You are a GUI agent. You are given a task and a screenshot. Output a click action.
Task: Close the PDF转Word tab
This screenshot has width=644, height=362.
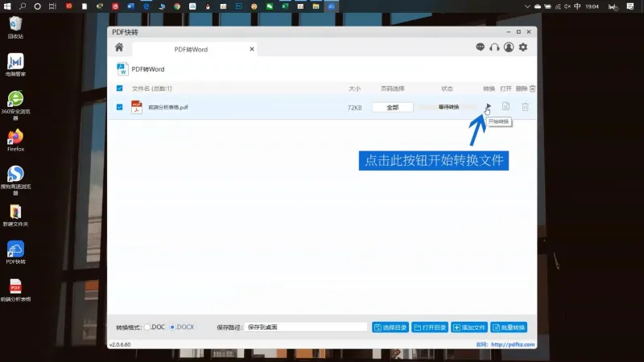point(252,49)
